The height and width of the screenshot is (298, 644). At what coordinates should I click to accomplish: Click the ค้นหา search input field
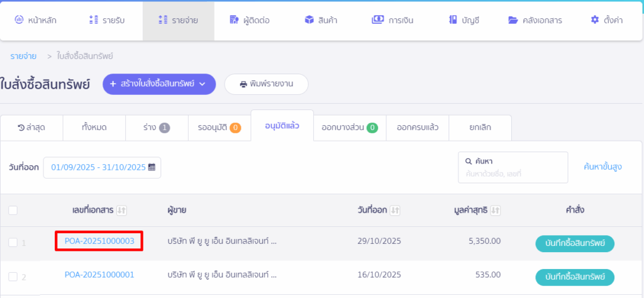pos(513,173)
